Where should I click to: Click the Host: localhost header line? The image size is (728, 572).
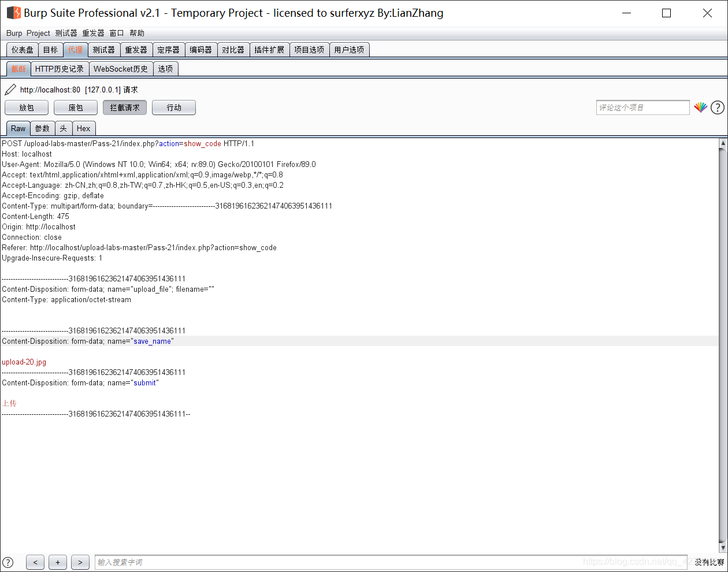coord(27,154)
